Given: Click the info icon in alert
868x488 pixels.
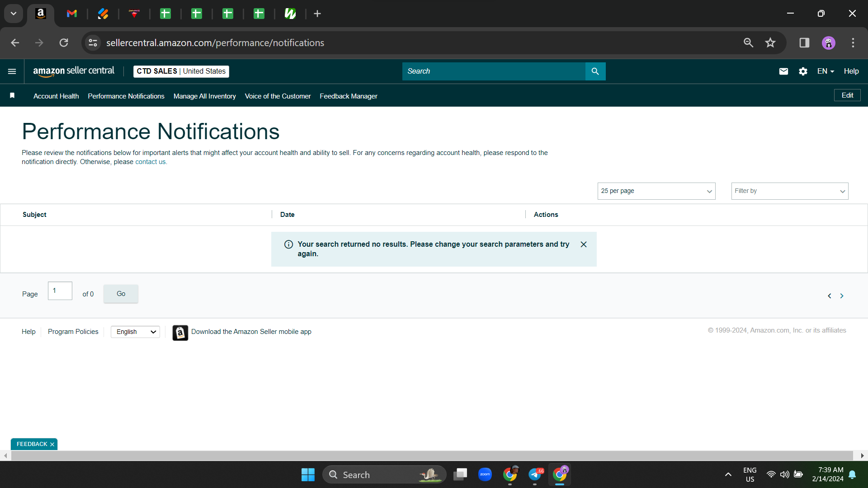Looking at the screenshot, I should pos(288,244).
